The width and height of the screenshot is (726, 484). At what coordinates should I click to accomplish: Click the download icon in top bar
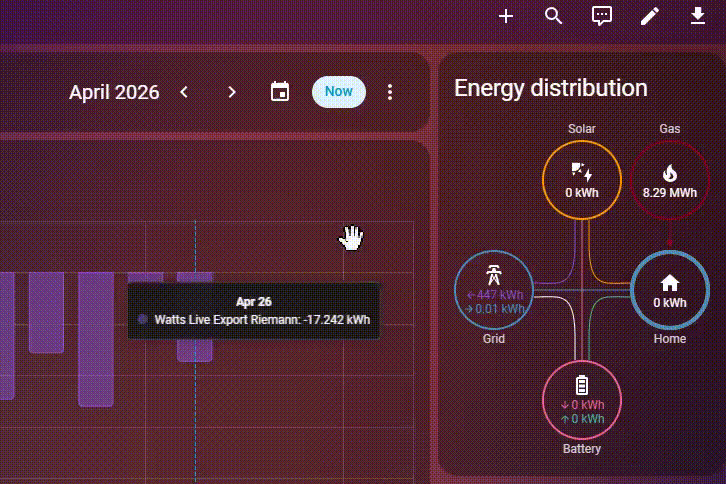(x=698, y=16)
